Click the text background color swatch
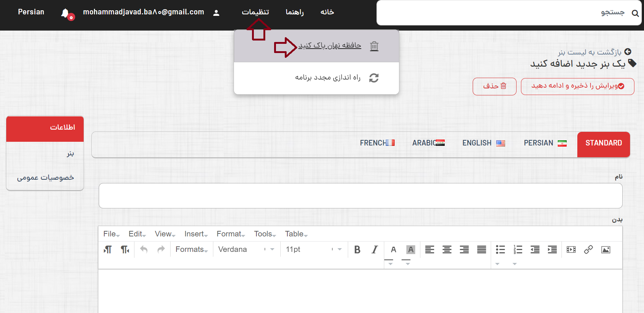 click(x=410, y=250)
